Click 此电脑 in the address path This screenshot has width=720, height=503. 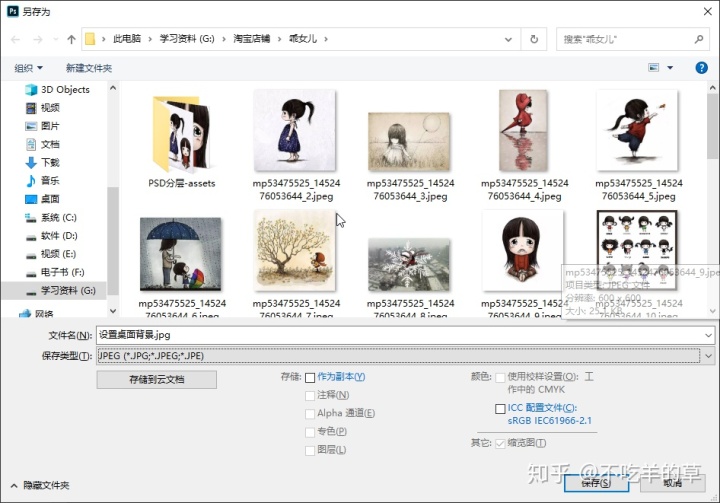(127, 39)
